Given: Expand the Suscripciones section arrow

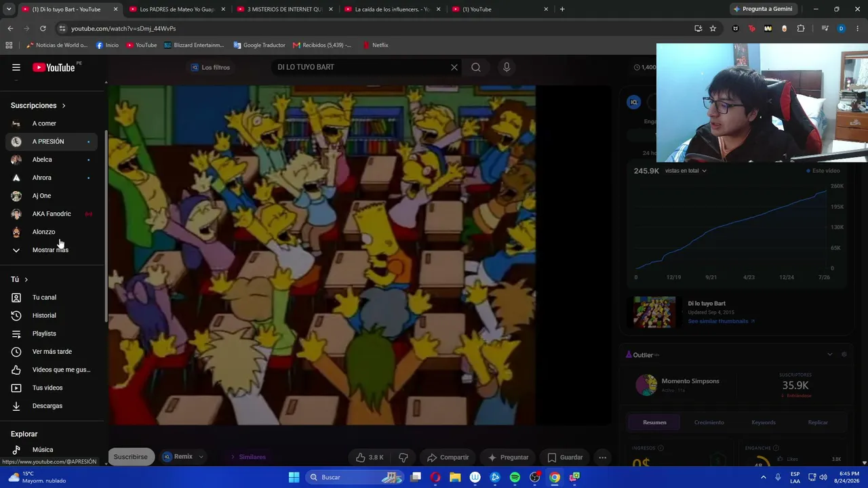Looking at the screenshot, I should (64, 106).
